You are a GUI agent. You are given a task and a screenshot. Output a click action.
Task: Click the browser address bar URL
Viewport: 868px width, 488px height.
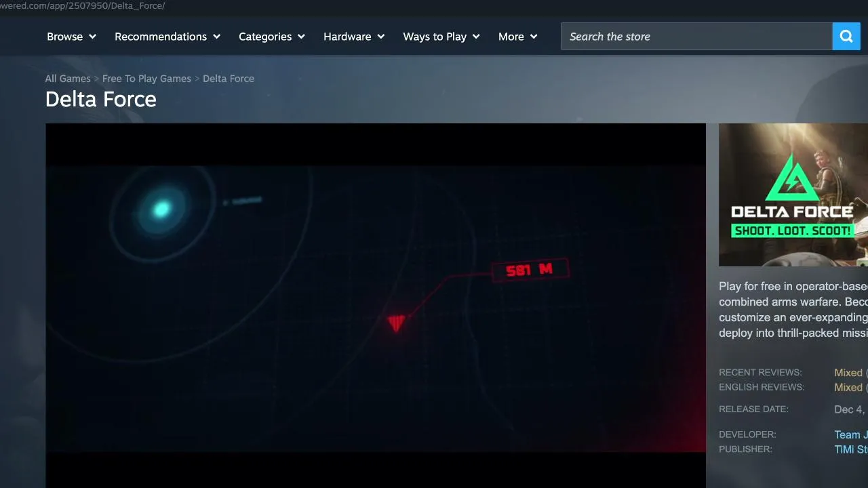83,5
